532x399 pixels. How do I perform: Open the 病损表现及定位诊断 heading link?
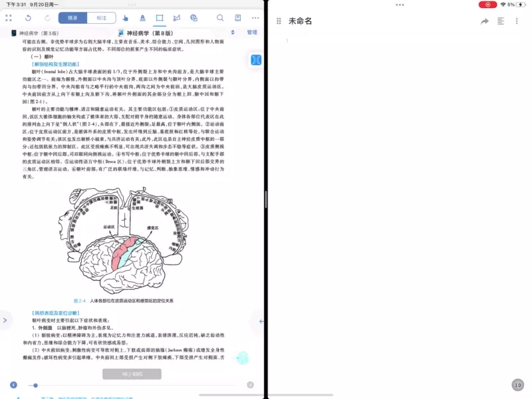pos(56,313)
